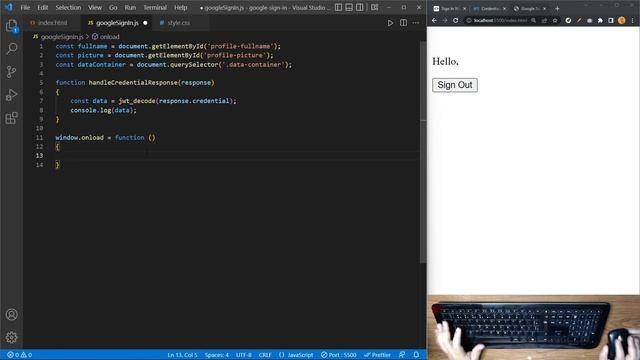Click the localhost address bar
The image size is (640, 360).
click(x=500, y=20)
